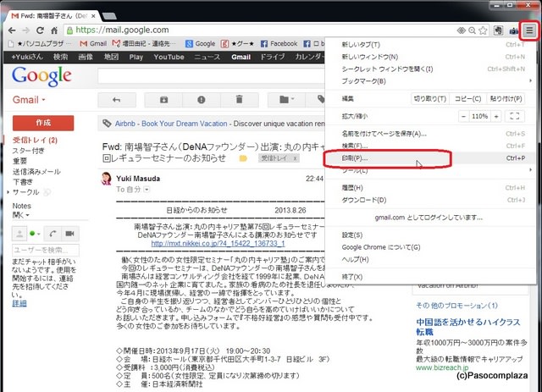Viewport: 542px width, 392px height.
Task: Start a video call with camera icon
Action: coord(70,234)
